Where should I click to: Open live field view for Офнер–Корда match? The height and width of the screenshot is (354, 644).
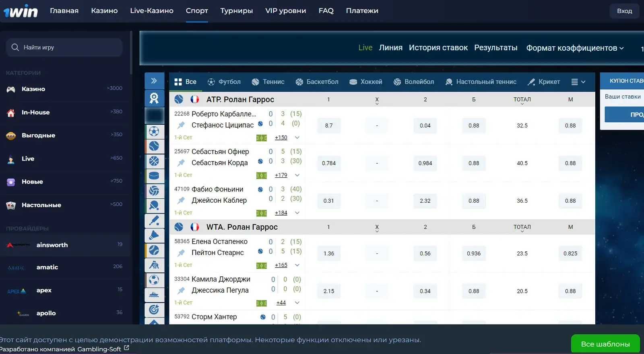pyautogui.click(x=262, y=175)
